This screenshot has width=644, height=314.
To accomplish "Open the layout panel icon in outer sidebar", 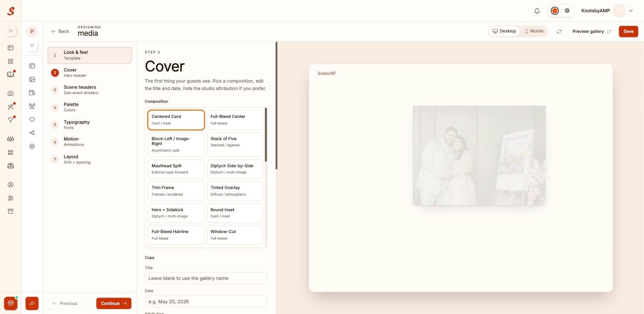I will tap(11, 48).
